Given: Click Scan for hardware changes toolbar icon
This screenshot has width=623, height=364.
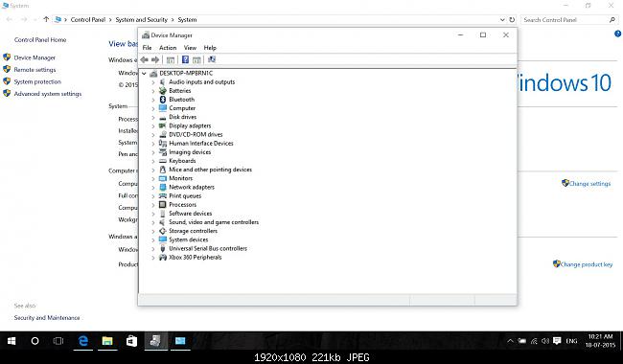Looking at the screenshot, I should click(212, 59).
